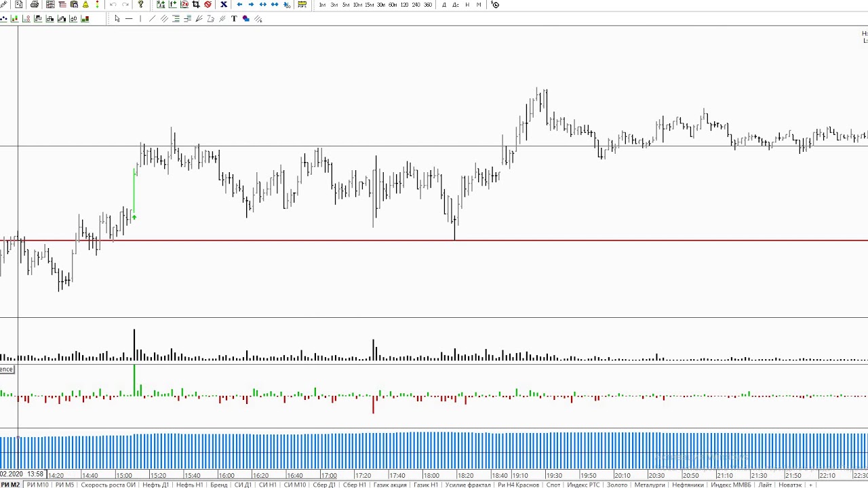Switch timeframe to monthly М
868x488 pixels.
479,5
